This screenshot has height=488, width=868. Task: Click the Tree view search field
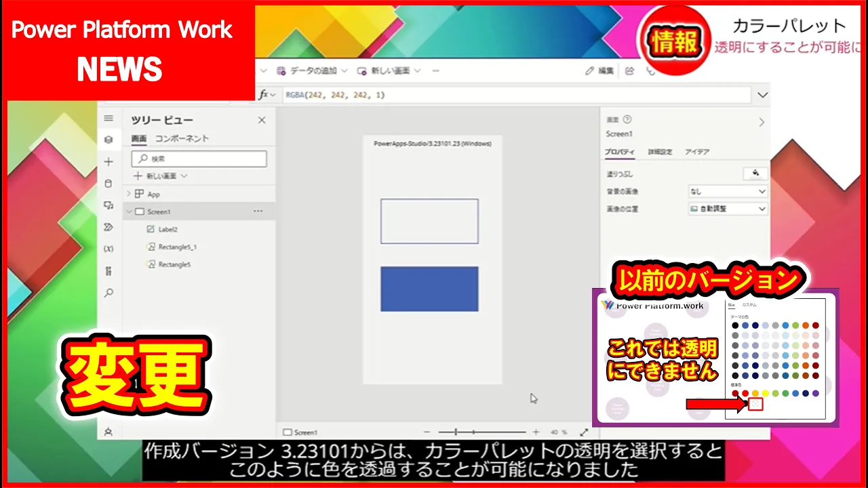(199, 159)
